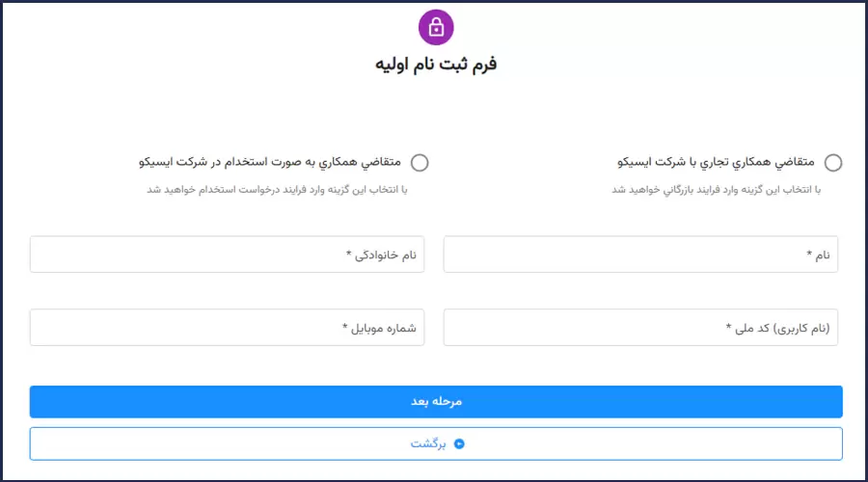
Task: Click into the نام خانوادگی field
Action: click(x=227, y=254)
